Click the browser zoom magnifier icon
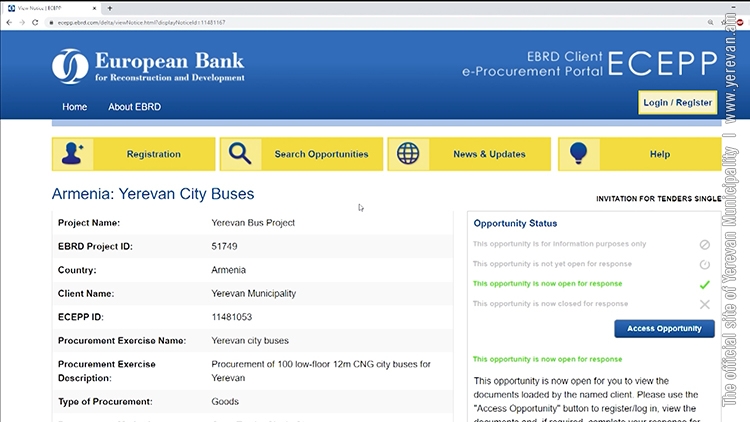 [710, 22]
